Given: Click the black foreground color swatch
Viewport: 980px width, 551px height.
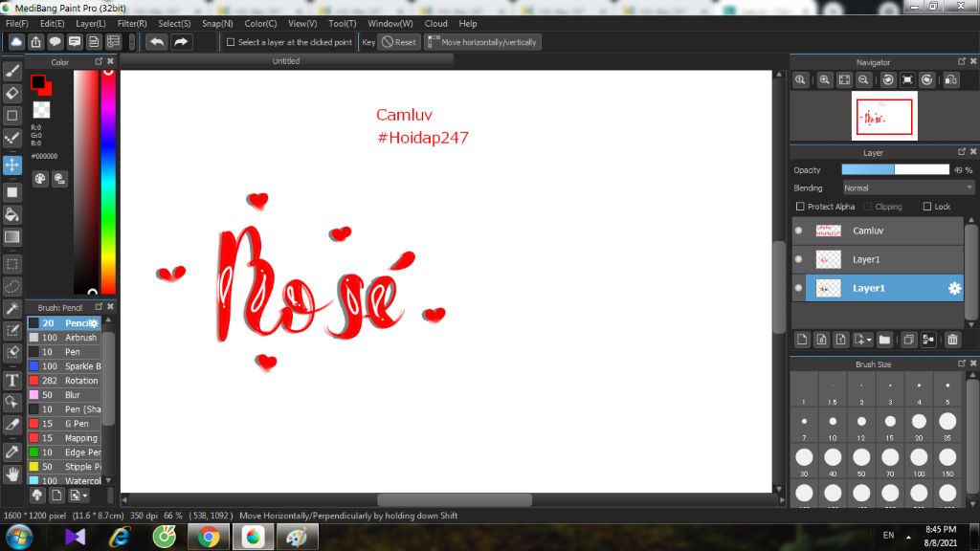Looking at the screenshot, I should pyautogui.click(x=38, y=82).
